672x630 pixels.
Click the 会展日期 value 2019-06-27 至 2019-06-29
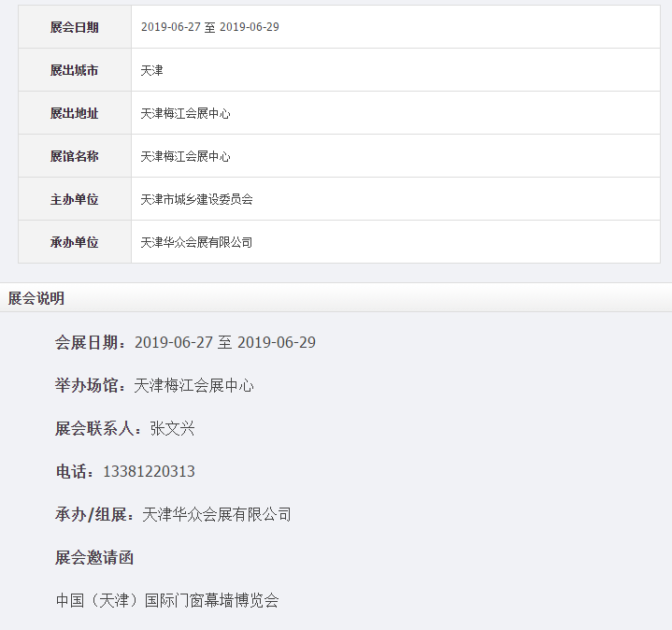click(x=225, y=342)
